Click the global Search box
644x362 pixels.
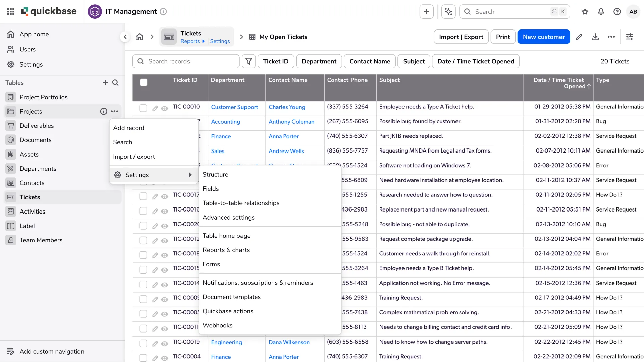(x=514, y=12)
